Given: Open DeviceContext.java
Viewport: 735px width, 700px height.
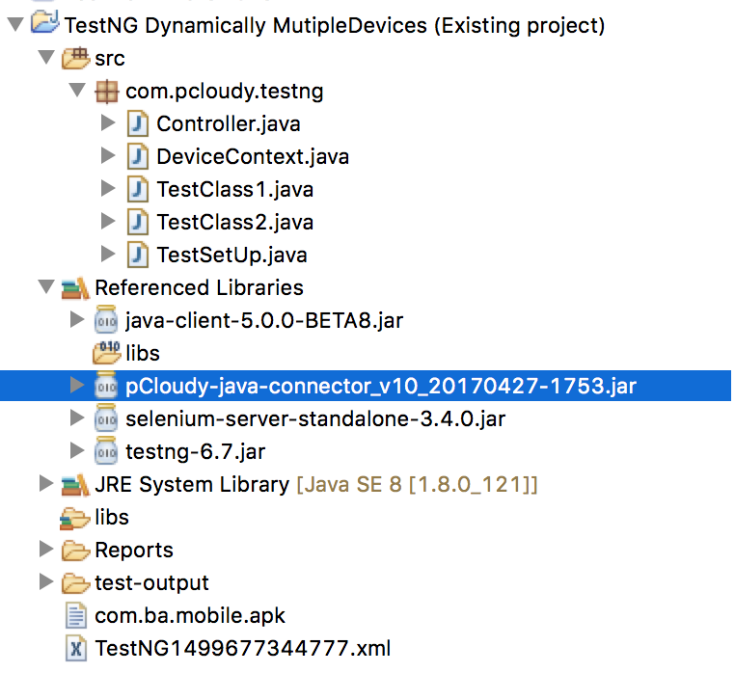Looking at the screenshot, I should (253, 157).
